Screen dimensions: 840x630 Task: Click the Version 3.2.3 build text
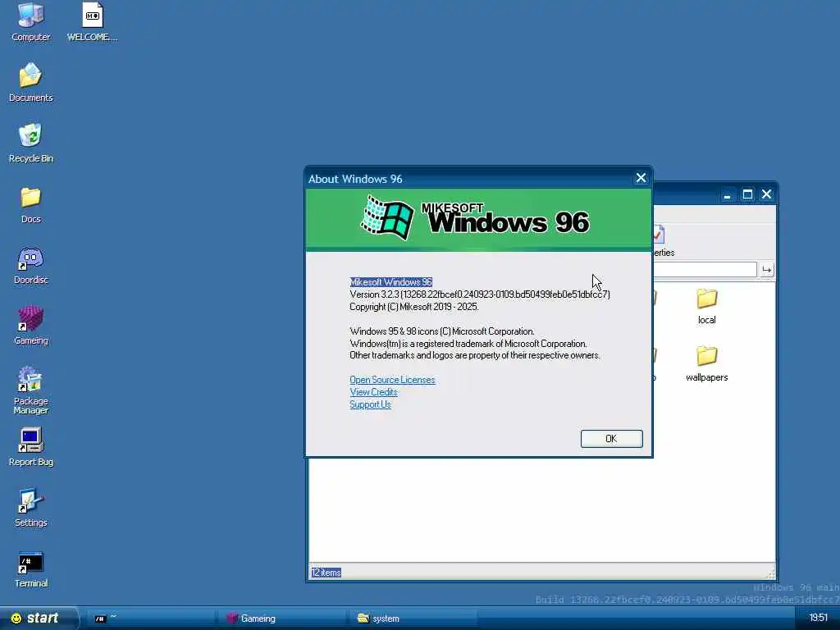(x=479, y=294)
